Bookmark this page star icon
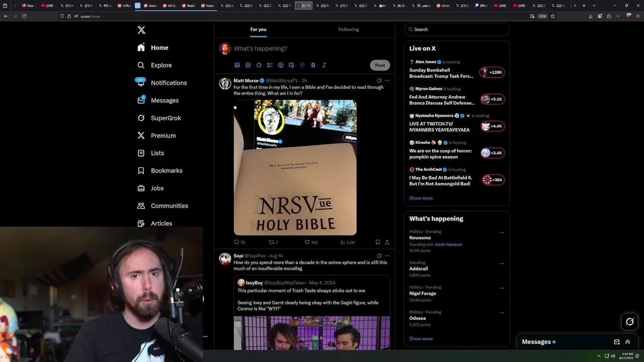The image size is (644, 362). coord(552,16)
